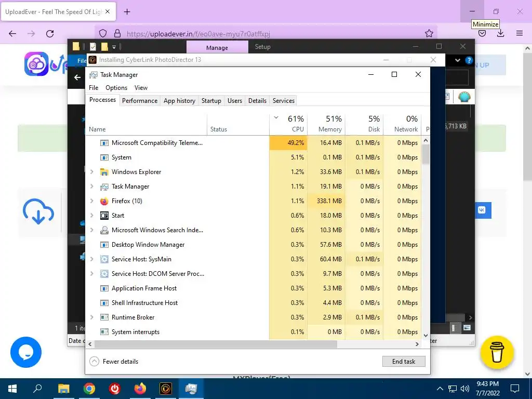Click the Start process icon in list
This screenshot has height=399, width=532.
104,216
